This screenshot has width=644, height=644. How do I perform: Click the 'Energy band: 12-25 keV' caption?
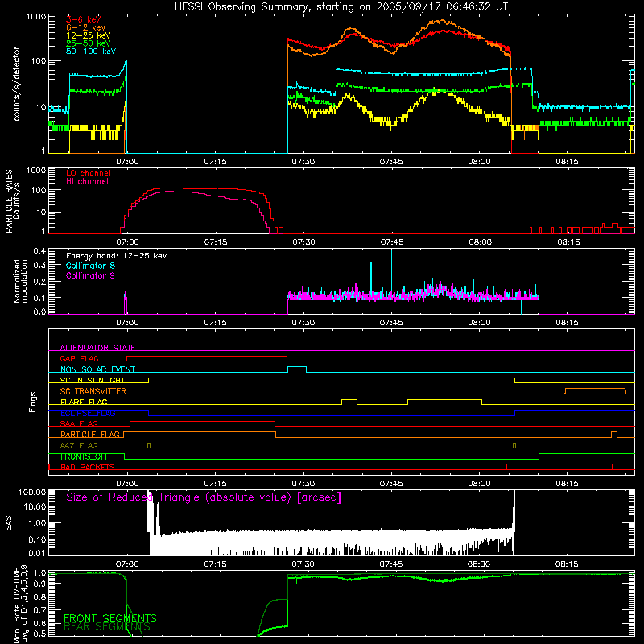(117, 256)
